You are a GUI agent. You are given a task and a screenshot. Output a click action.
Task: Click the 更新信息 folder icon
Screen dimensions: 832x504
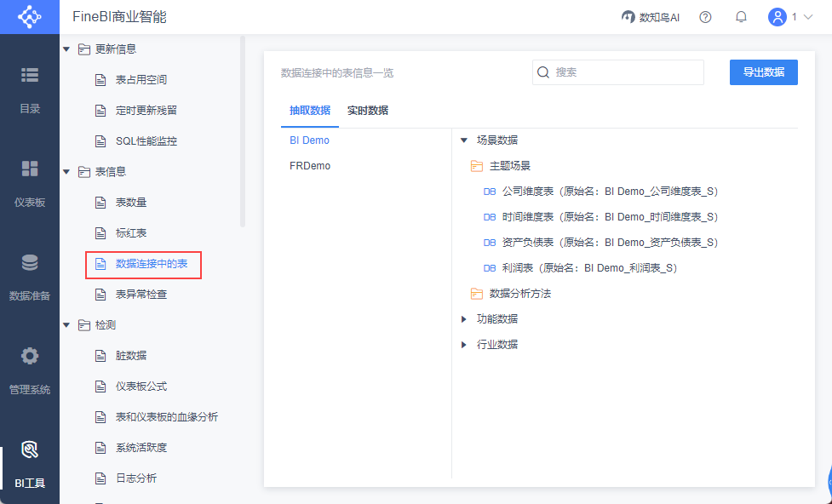[83, 49]
